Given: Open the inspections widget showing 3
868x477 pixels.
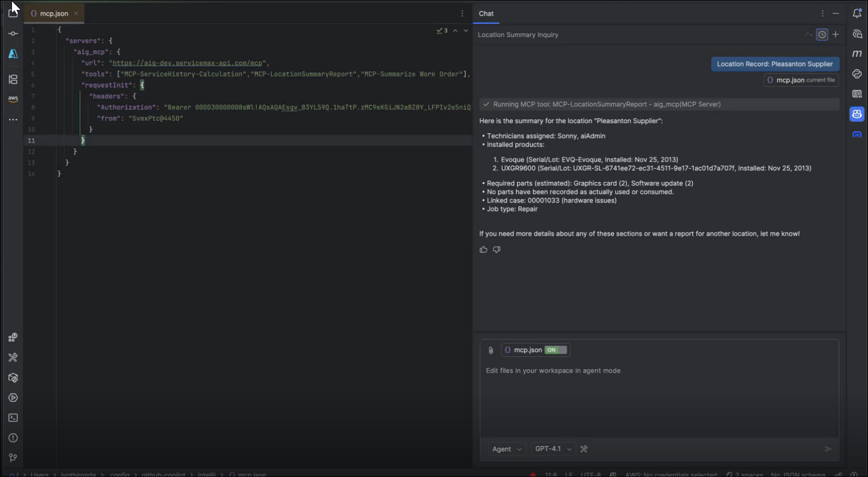Looking at the screenshot, I should pos(442,31).
